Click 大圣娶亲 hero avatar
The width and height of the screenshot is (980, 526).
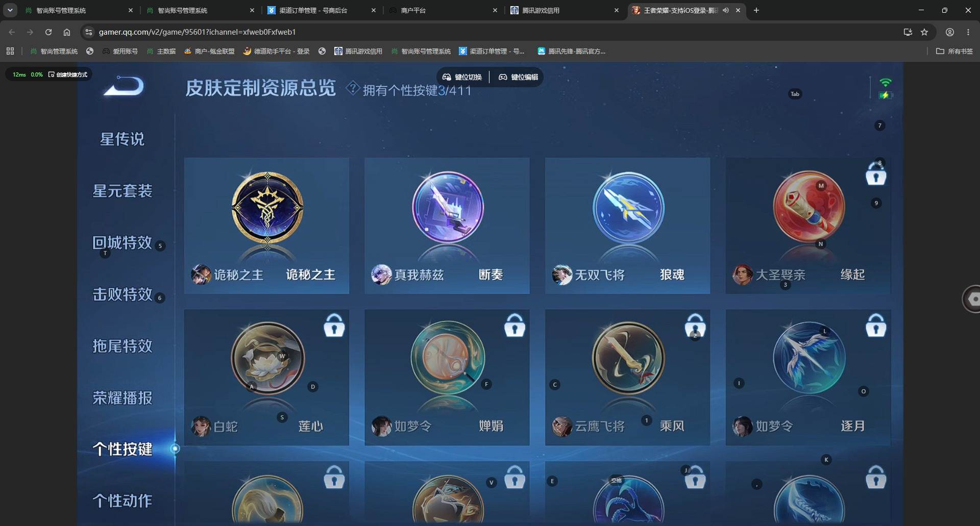743,274
